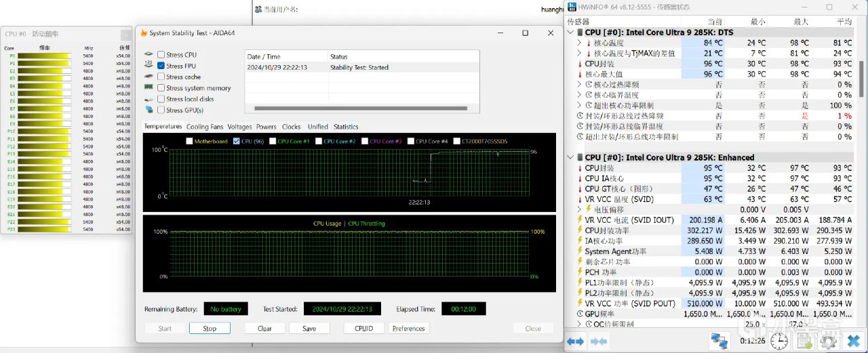This screenshot has height=353, width=868.
Task: Click the HWiNFO collapse-all arrows icon
Action: (599, 341)
